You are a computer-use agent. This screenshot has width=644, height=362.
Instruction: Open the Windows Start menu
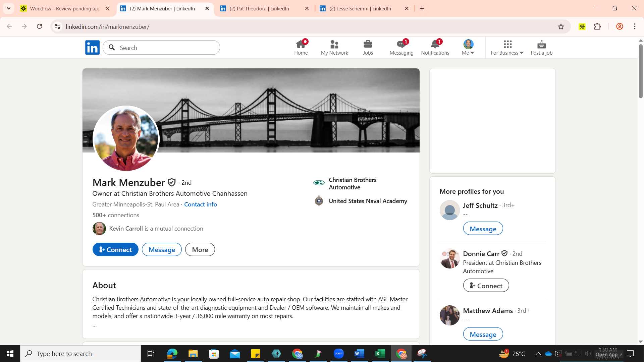[10, 354]
